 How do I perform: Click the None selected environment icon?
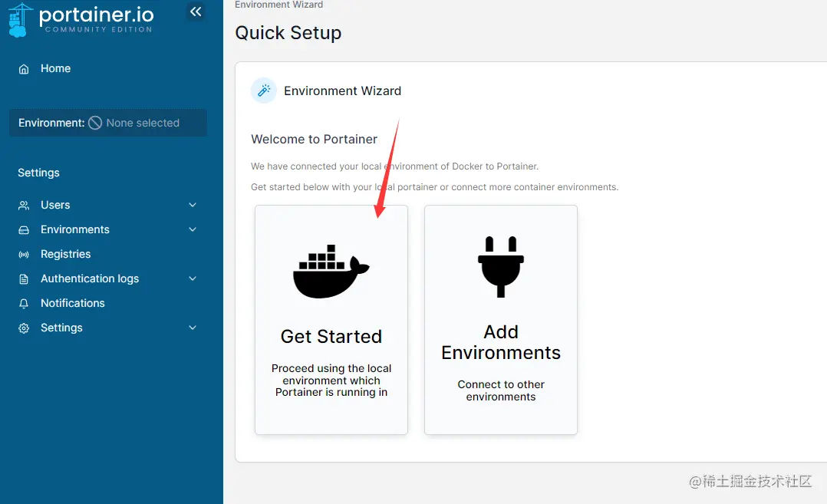click(x=95, y=123)
